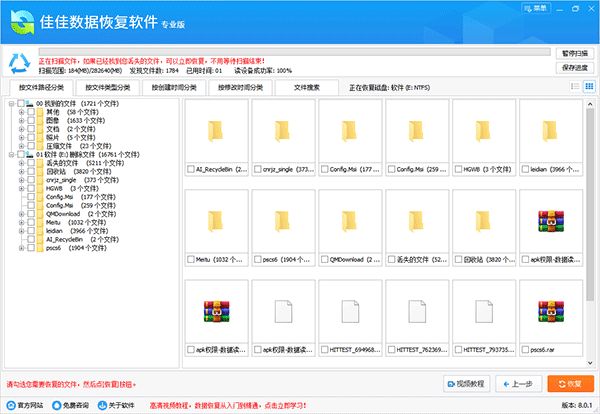Image resolution: width=600 pixels, height=414 pixels.
Task: Select AI_RecycleBin (2个文件) in the tree
Action: coord(82,240)
